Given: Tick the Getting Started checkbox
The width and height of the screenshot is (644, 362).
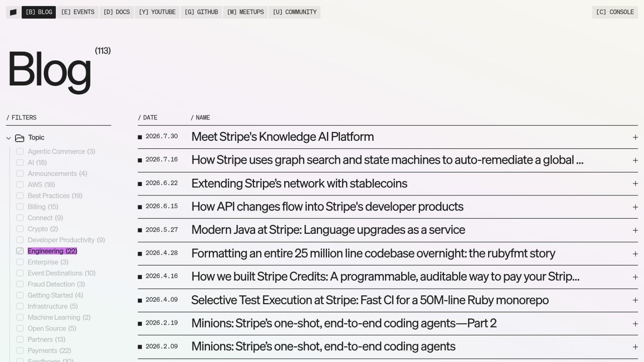Looking at the screenshot, I should click(x=20, y=295).
